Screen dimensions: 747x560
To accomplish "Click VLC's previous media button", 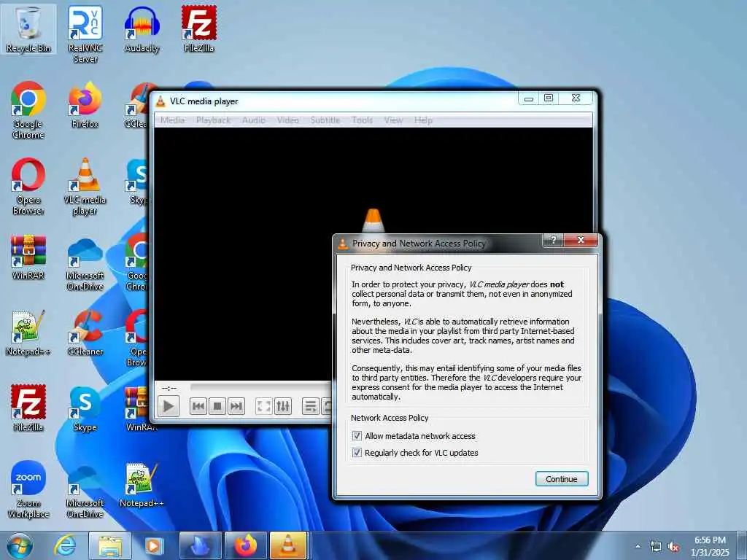I will point(198,406).
